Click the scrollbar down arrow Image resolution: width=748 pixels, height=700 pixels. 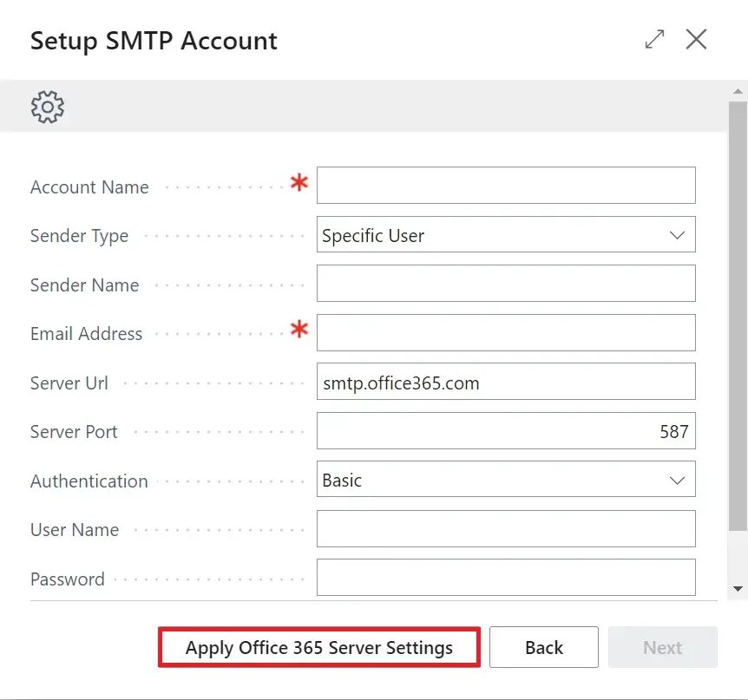click(737, 586)
